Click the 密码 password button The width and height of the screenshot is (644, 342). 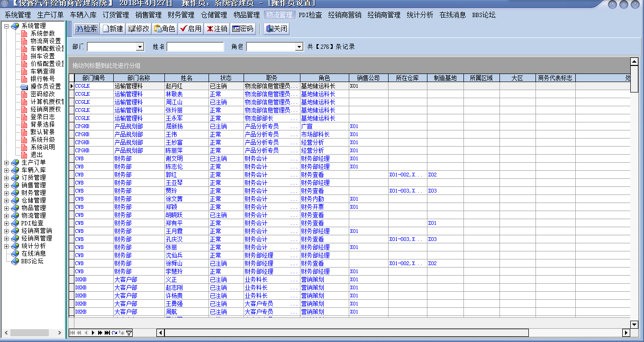click(x=243, y=29)
